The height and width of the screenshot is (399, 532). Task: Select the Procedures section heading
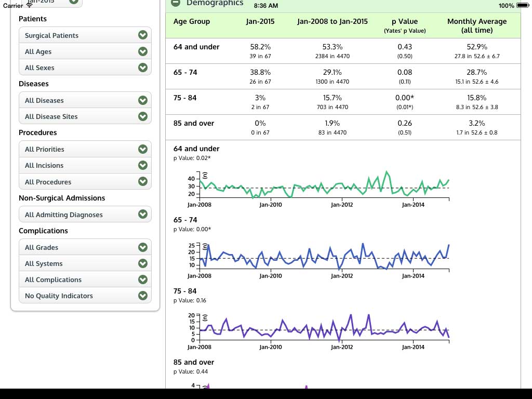tap(37, 132)
